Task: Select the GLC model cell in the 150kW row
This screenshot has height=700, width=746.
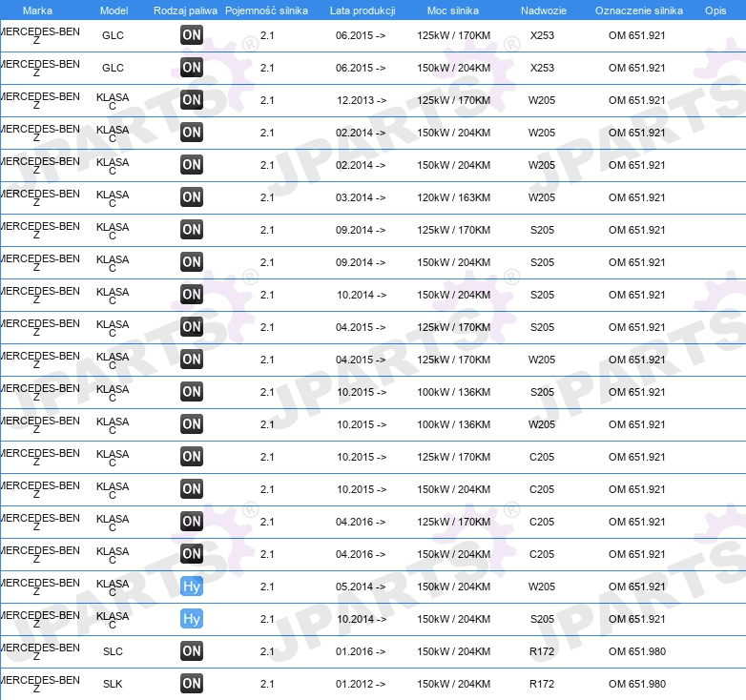Action: click(113, 68)
